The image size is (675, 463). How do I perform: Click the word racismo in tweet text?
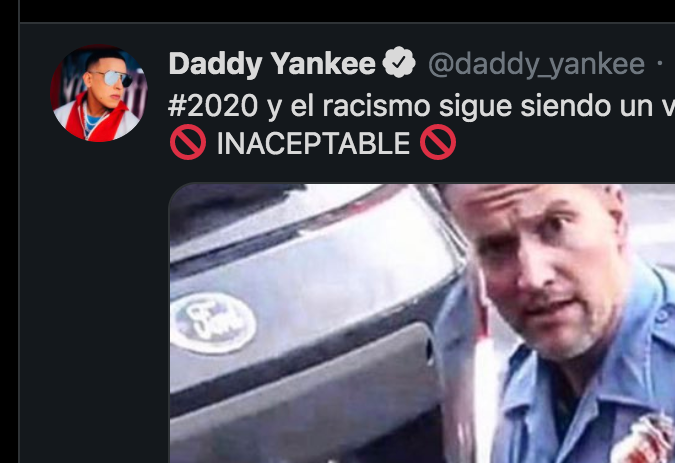(x=376, y=106)
